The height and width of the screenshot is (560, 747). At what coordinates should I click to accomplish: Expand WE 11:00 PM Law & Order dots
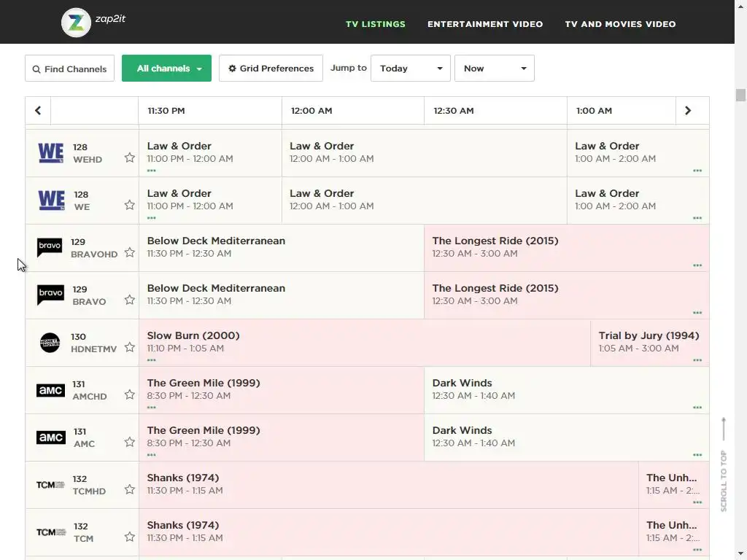(152, 218)
